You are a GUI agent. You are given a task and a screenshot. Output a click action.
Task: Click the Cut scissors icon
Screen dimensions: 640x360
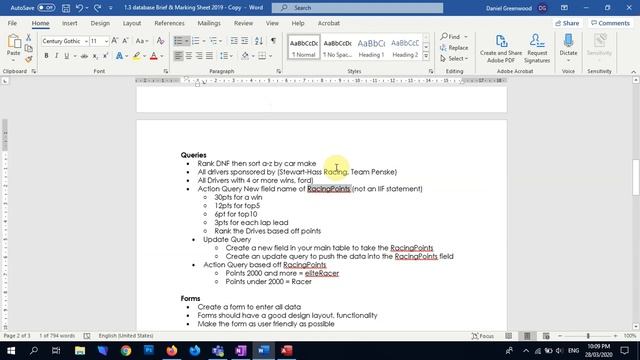[29, 38]
